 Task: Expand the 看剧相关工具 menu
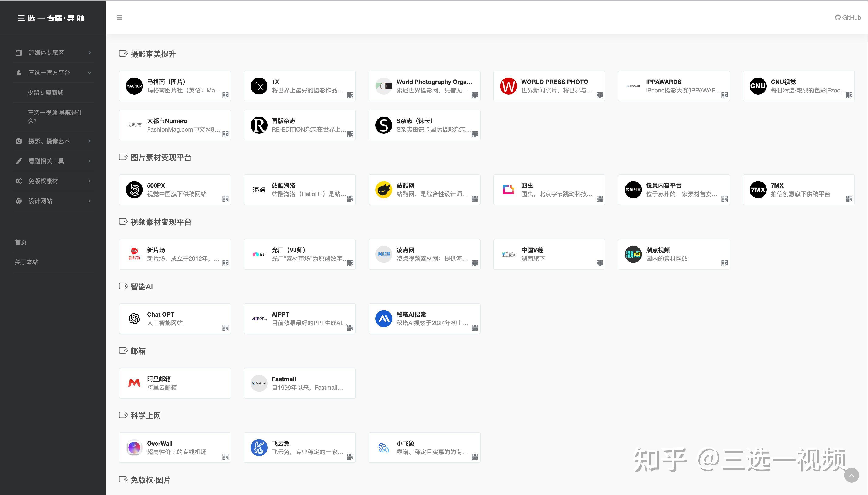[x=53, y=161]
